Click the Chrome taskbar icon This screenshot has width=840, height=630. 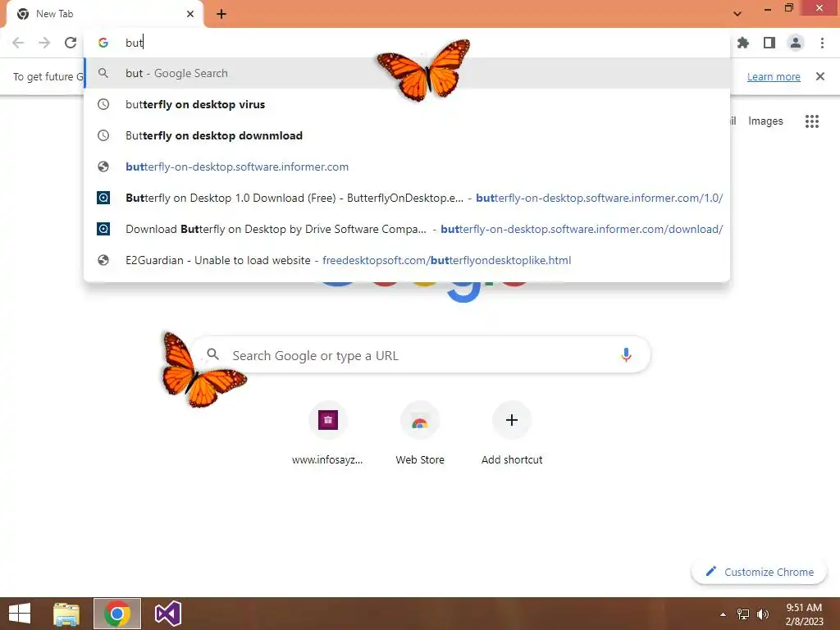(x=117, y=614)
